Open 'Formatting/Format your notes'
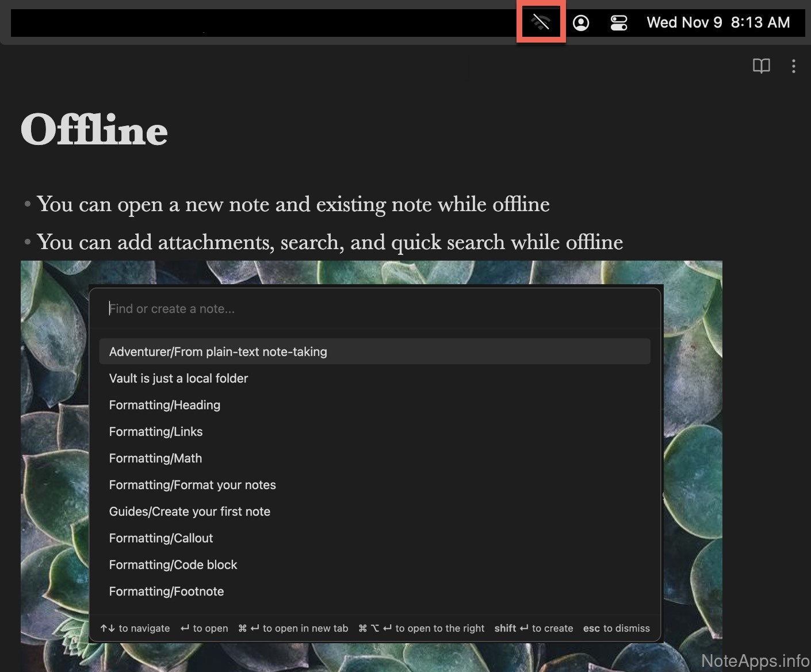 point(192,485)
